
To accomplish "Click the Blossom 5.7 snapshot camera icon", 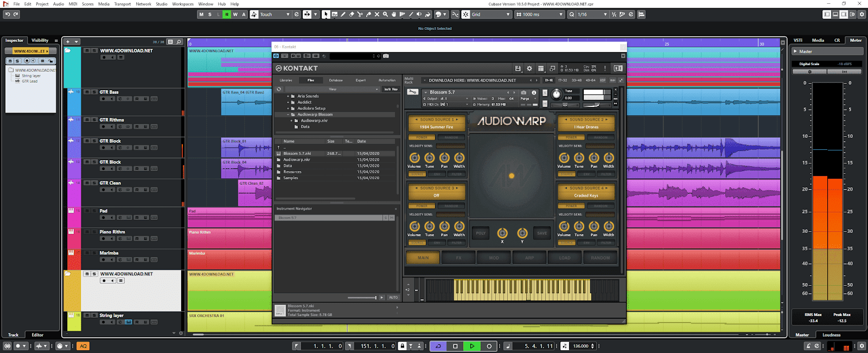I will [524, 92].
